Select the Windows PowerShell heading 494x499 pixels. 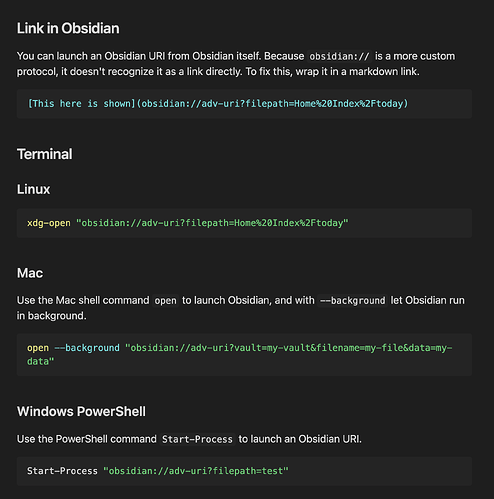(81, 411)
